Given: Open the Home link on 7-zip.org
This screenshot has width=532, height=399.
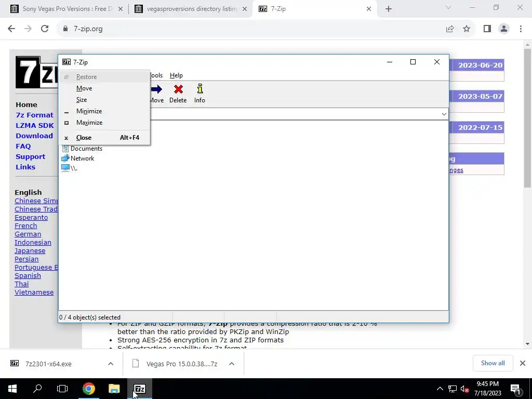Looking at the screenshot, I should [26, 105].
